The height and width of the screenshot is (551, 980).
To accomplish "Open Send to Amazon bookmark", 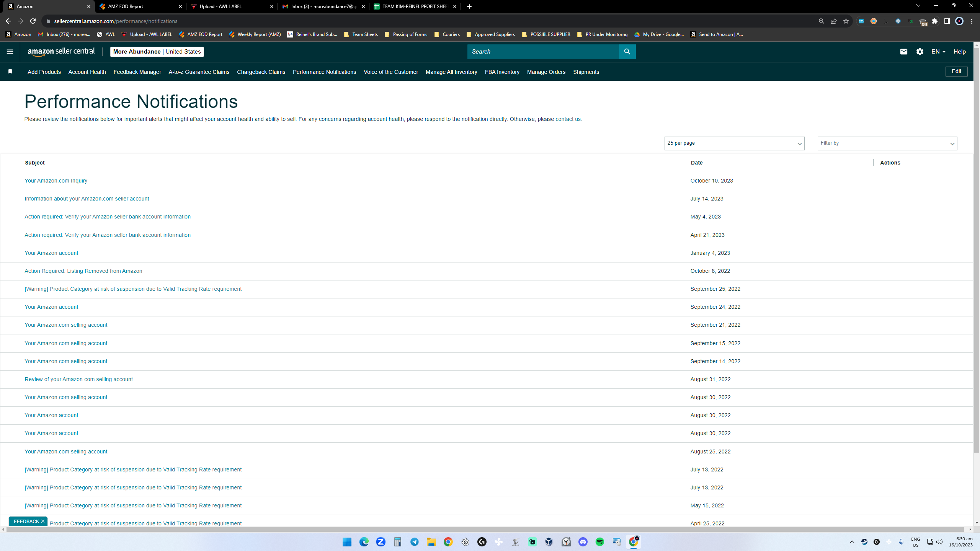I will coord(716,34).
